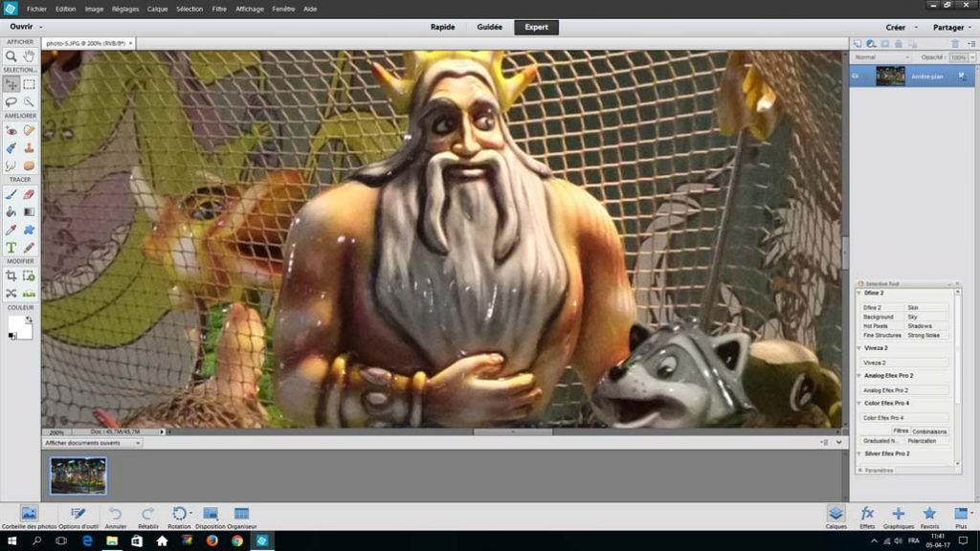980x551 pixels.
Task: Toggle the Calques layers panel
Action: [835, 517]
